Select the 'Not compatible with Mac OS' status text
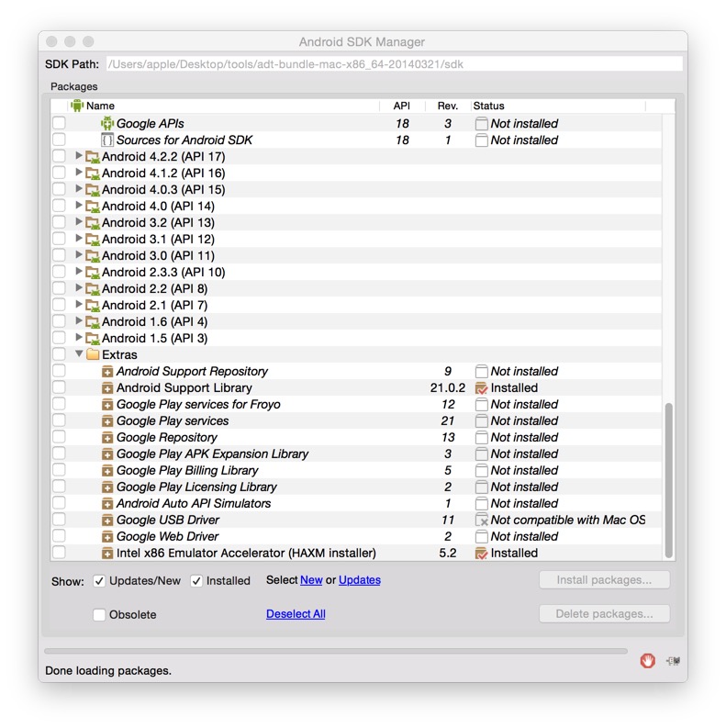Viewport: 726px width, 728px height. tap(568, 520)
